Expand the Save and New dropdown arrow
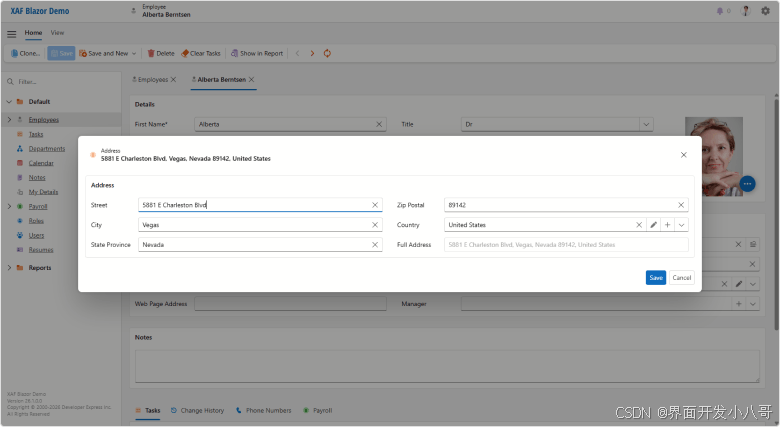780x427 pixels. click(x=134, y=53)
